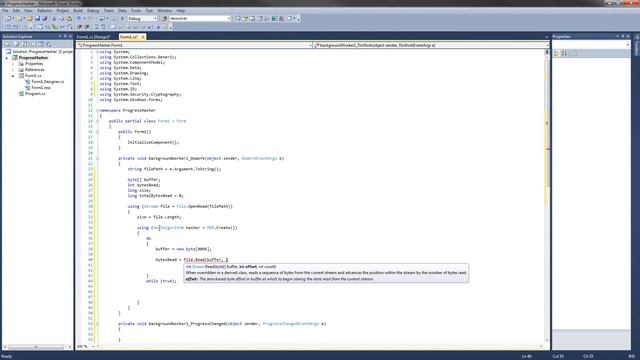This screenshot has height=360, width=640.
Task: Click Solution Explorer View Code icon
Action: tap(33, 44)
